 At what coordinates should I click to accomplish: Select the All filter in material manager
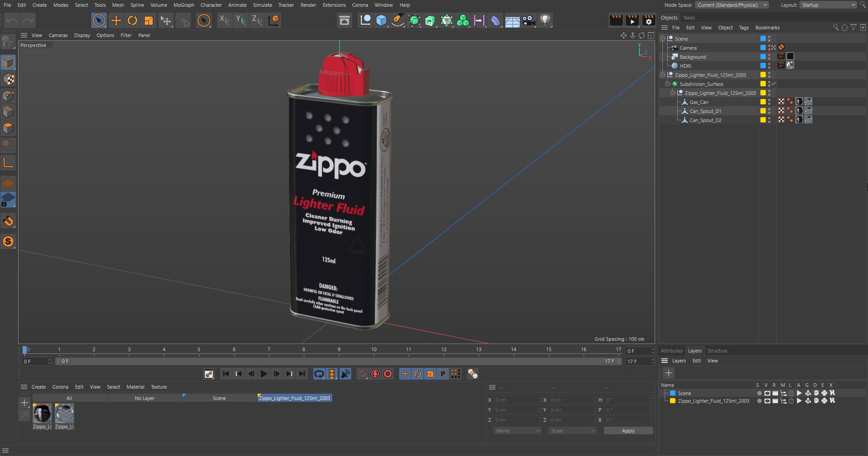tap(69, 398)
